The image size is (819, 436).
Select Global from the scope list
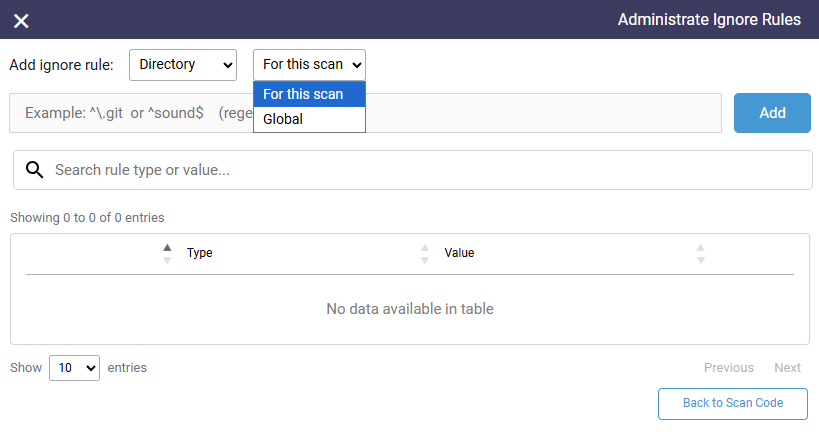(309, 119)
